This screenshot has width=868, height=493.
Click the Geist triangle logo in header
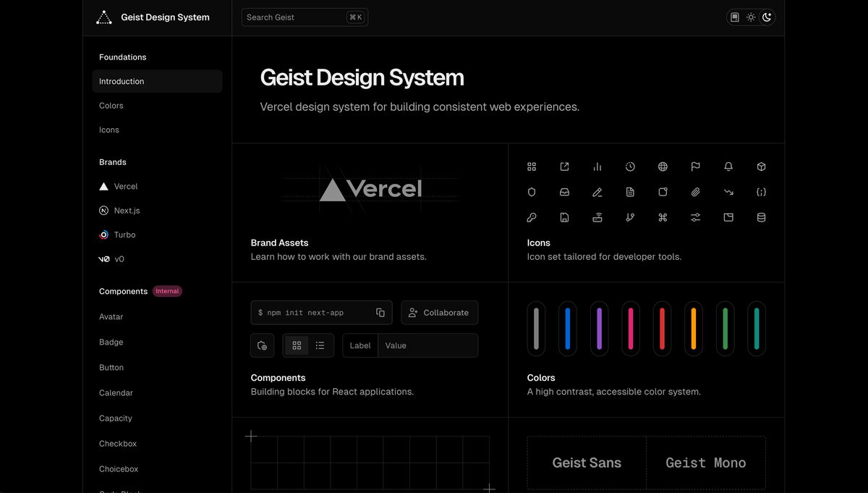(104, 17)
